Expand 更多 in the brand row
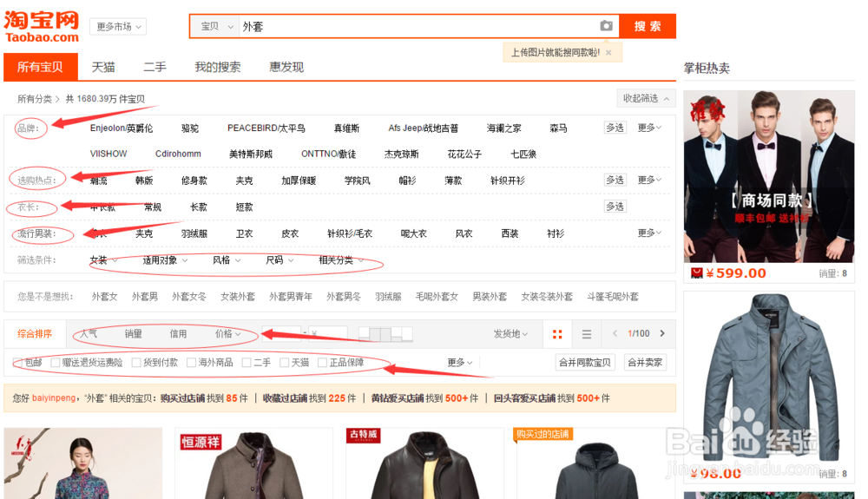 tap(649, 128)
